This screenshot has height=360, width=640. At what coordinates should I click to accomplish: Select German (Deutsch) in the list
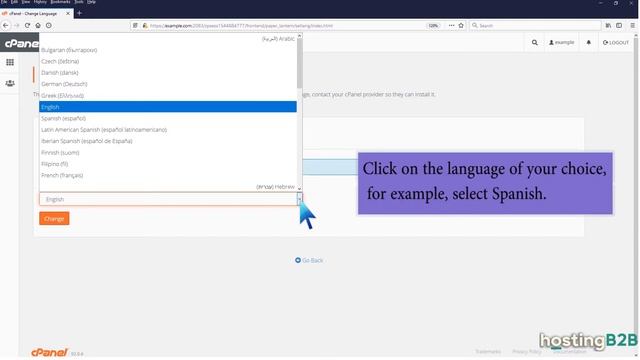(168, 84)
